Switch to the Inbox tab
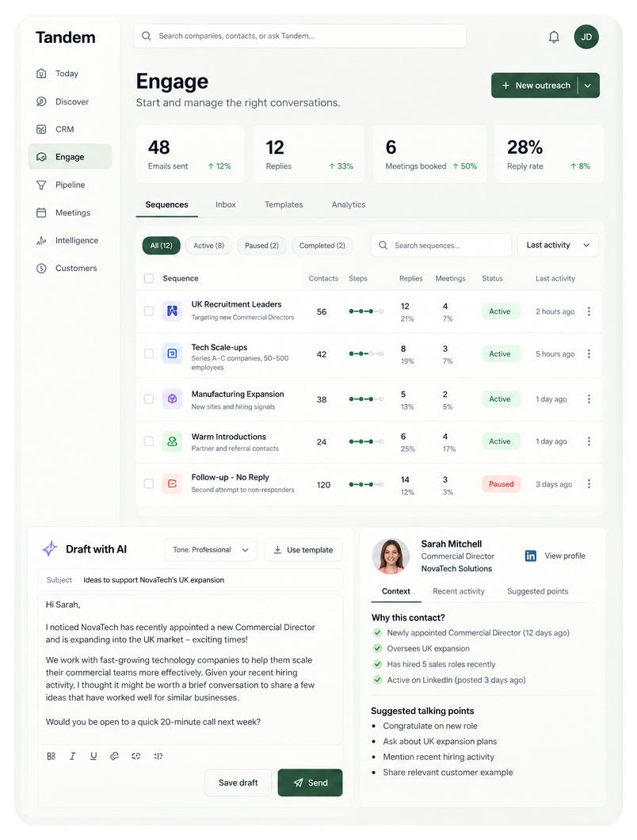Image resolution: width=637 pixels, height=840 pixels. click(226, 204)
